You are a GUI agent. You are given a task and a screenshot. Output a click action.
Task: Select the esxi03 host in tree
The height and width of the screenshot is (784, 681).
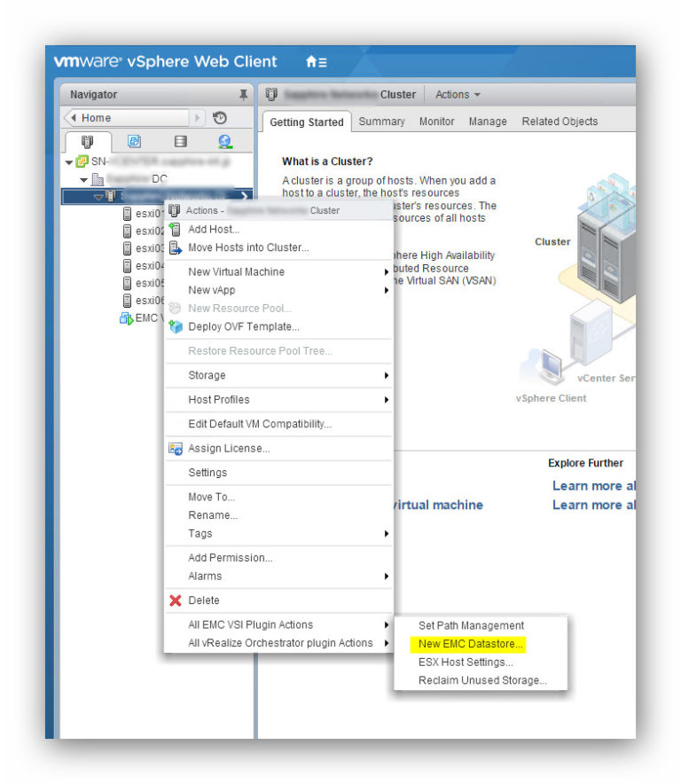143,248
